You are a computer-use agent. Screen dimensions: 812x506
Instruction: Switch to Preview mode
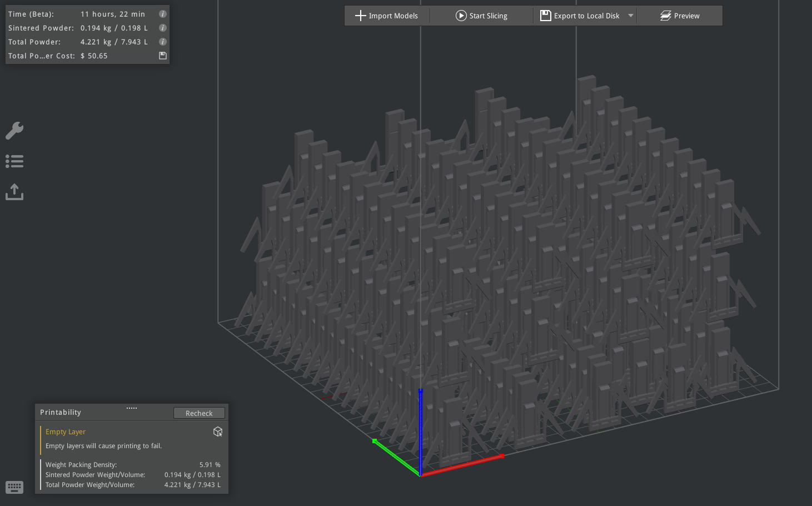680,16
